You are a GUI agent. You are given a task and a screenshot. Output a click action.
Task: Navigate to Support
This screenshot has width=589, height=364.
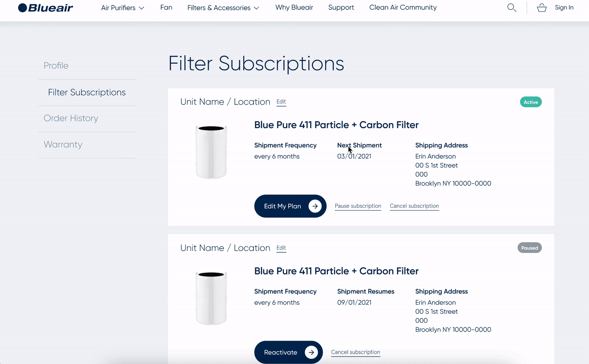341,7
